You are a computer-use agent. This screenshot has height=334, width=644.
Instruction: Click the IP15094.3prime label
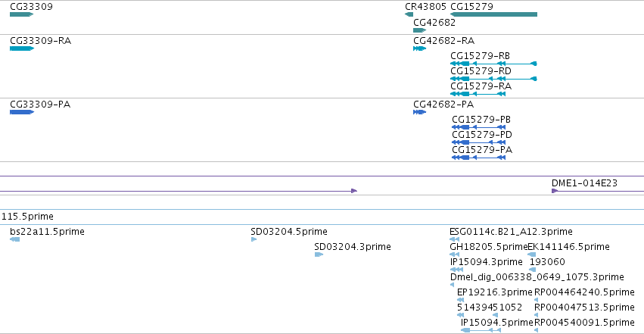click(x=487, y=262)
